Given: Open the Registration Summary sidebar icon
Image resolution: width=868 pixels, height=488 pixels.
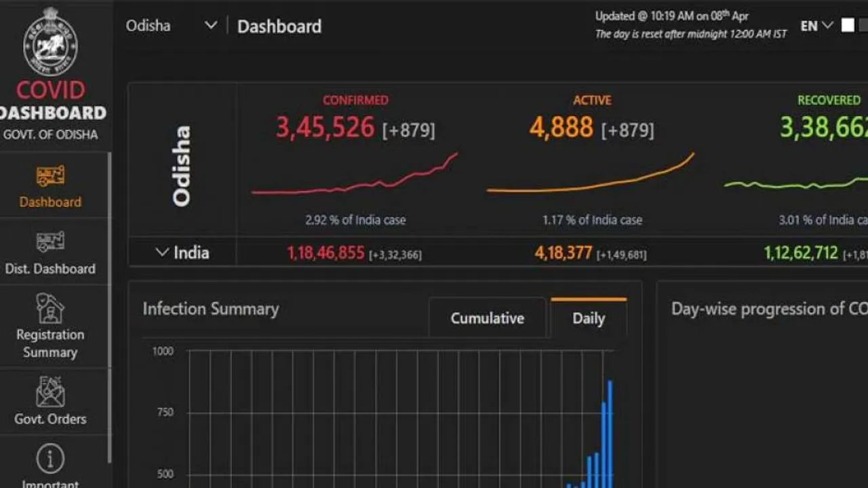Looking at the screenshot, I should click(x=50, y=309).
